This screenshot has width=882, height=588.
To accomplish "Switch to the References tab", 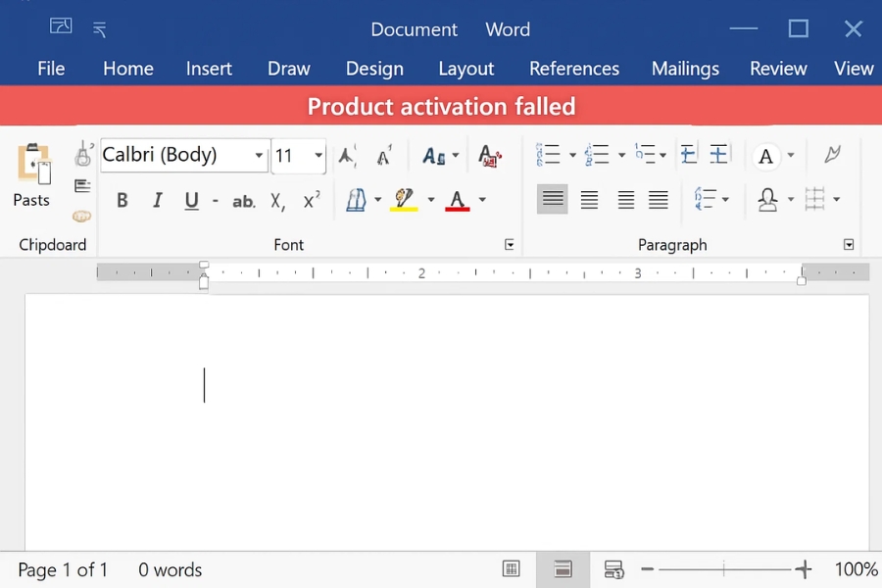I will (574, 69).
